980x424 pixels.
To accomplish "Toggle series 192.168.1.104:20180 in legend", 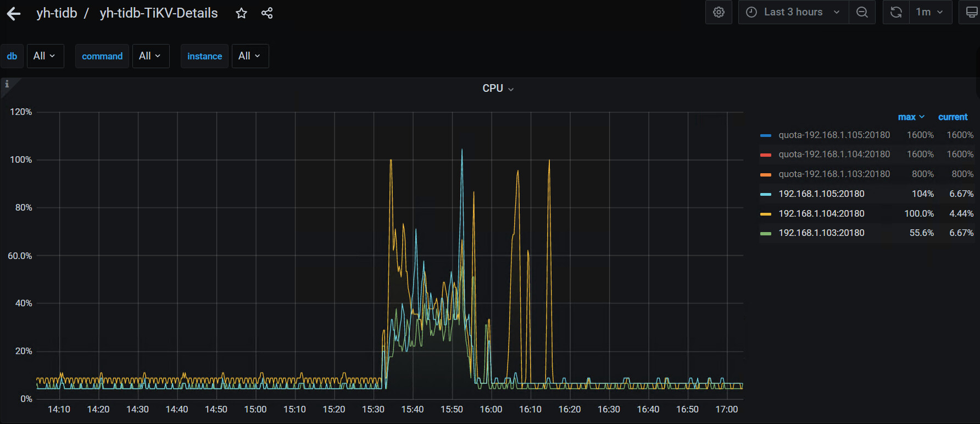I will [821, 213].
